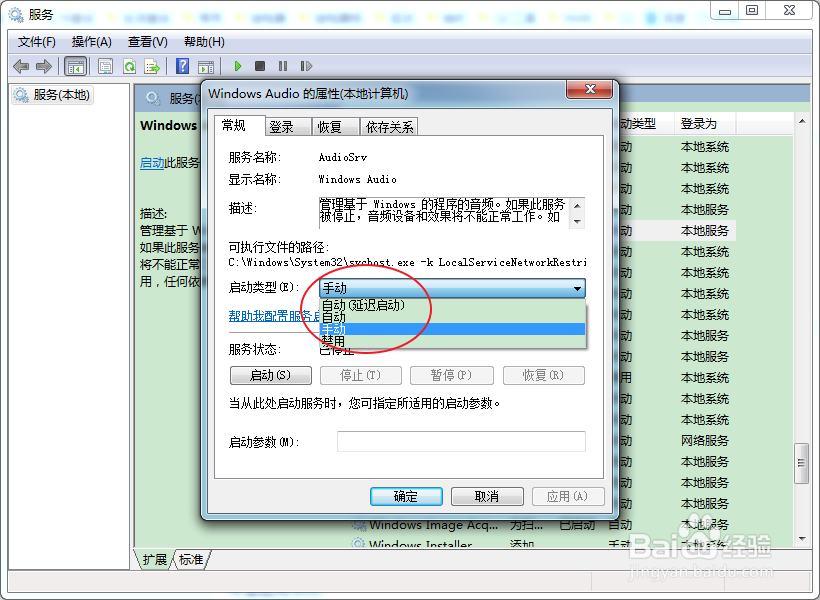The width and height of the screenshot is (820, 600).
Task: Switch to the 常规 tab
Action: click(x=240, y=126)
